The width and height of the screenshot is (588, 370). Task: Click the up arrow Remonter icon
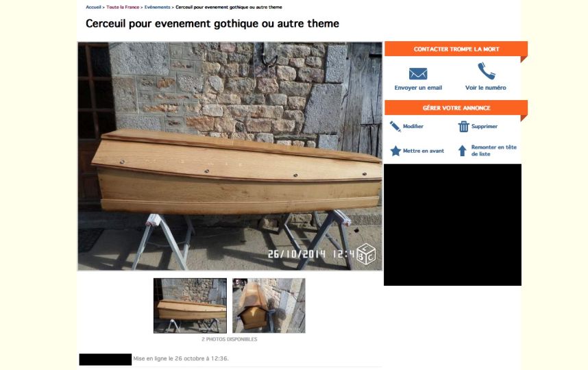463,151
